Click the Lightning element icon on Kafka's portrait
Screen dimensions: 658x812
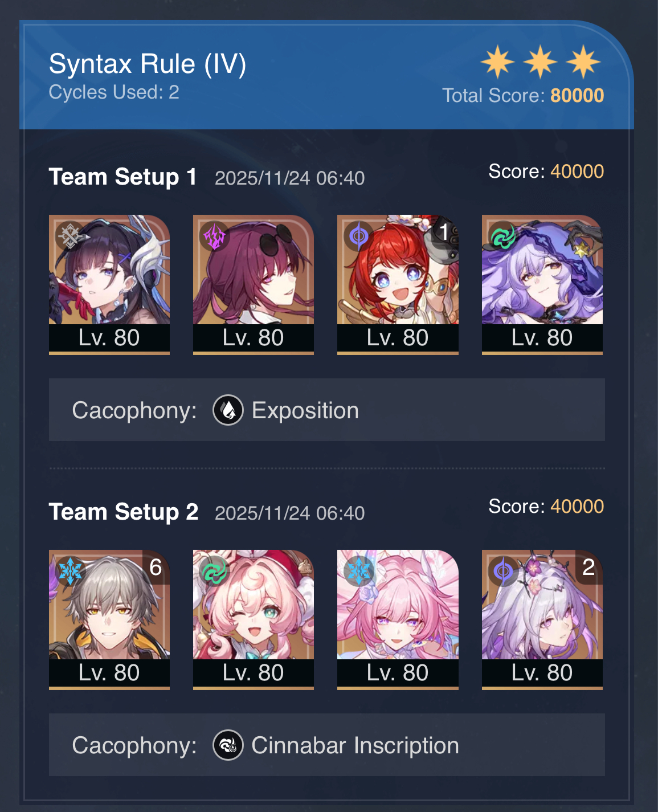214,235
